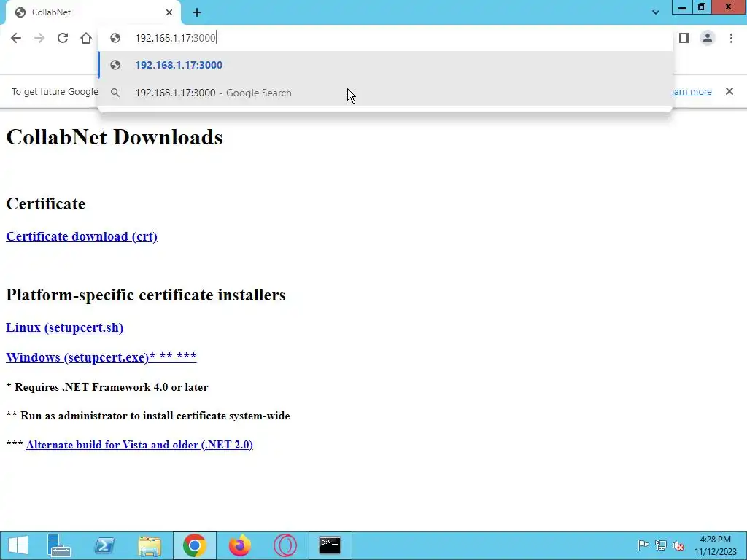This screenshot has width=747, height=560.
Task: Open the Windows Start menu
Action: click(18, 545)
